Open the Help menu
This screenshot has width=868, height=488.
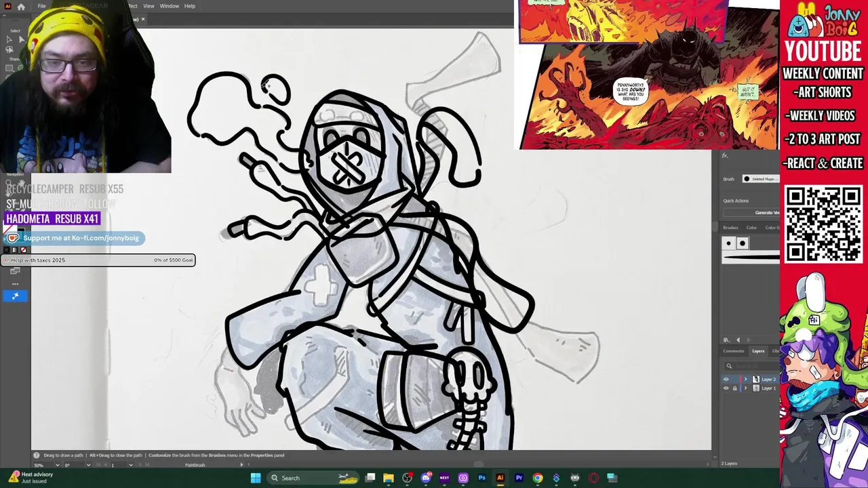coord(190,6)
